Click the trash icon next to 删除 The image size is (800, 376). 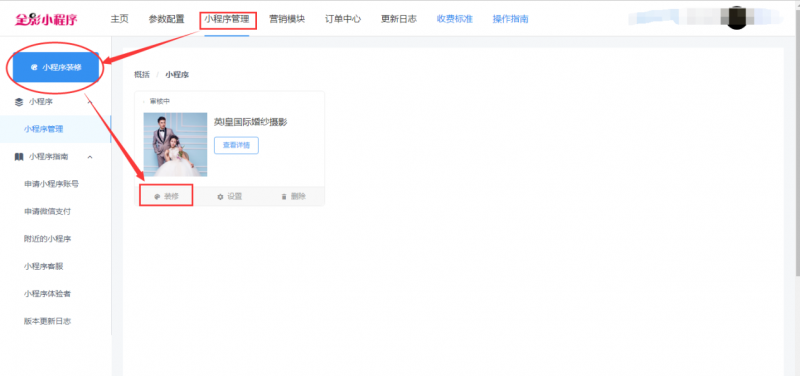[x=284, y=196]
